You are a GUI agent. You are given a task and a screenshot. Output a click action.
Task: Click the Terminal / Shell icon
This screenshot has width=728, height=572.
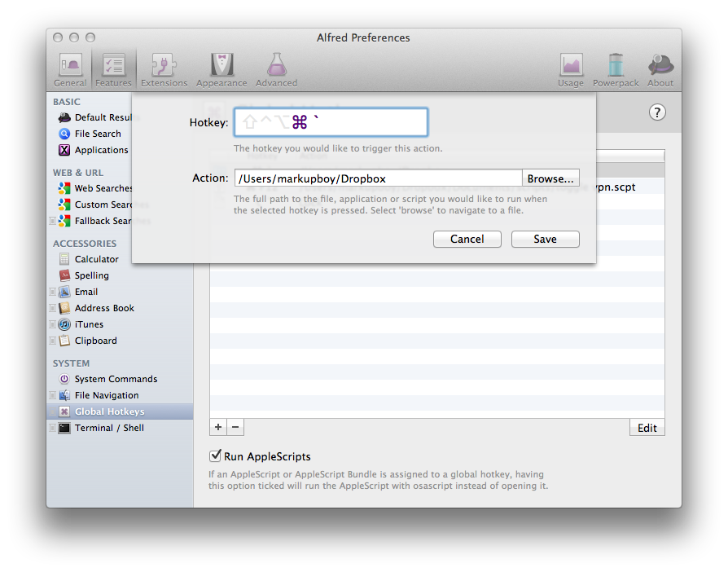(x=64, y=428)
